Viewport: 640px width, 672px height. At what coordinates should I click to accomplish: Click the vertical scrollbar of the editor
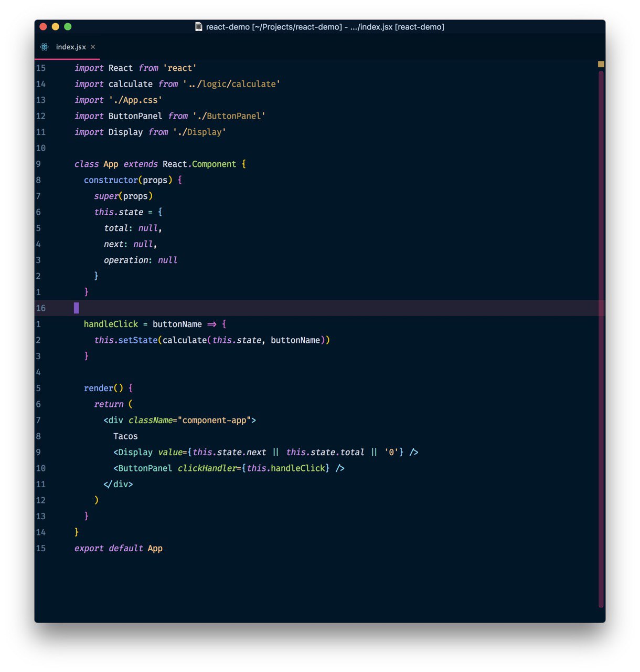tap(601, 339)
